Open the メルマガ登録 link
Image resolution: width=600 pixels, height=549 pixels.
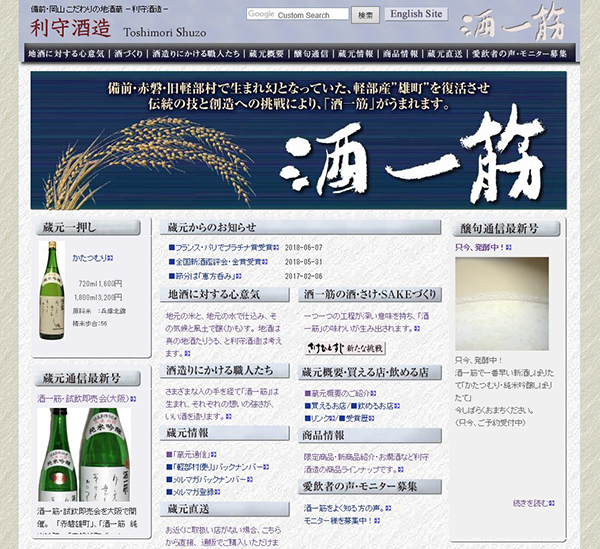[x=193, y=492]
